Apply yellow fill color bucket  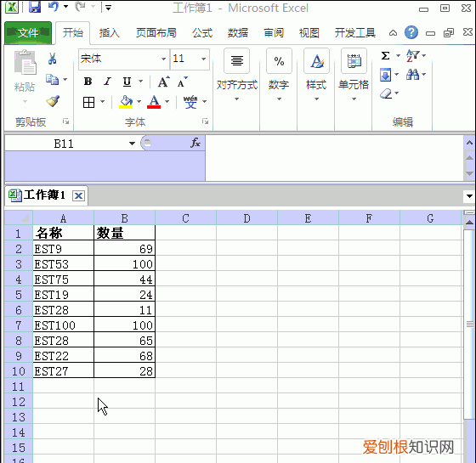126,102
